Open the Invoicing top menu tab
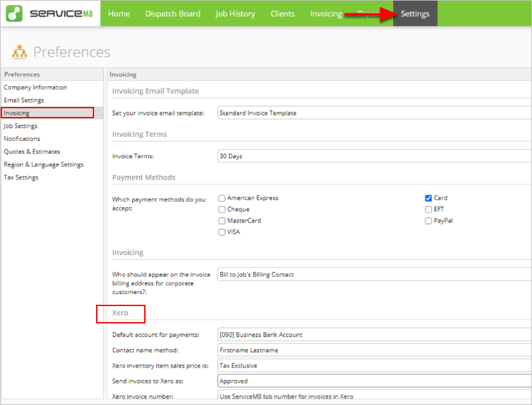532x405 pixels. [326, 13]
